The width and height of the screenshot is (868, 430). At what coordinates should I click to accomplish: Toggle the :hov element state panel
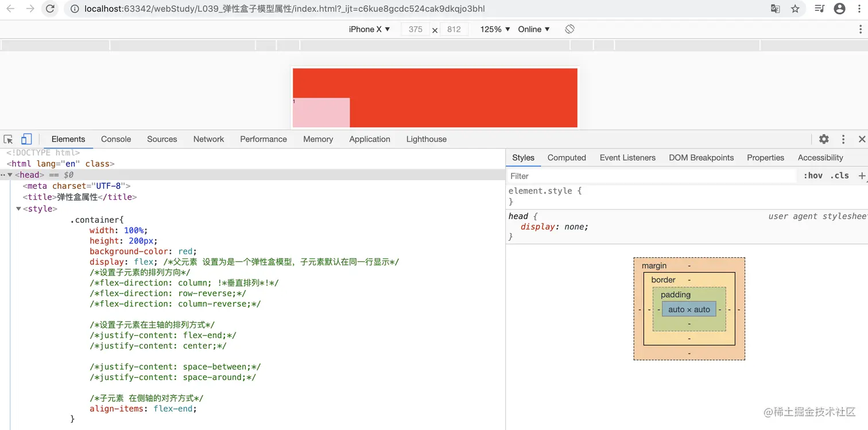pyautogui.click(x=813, y=176)
